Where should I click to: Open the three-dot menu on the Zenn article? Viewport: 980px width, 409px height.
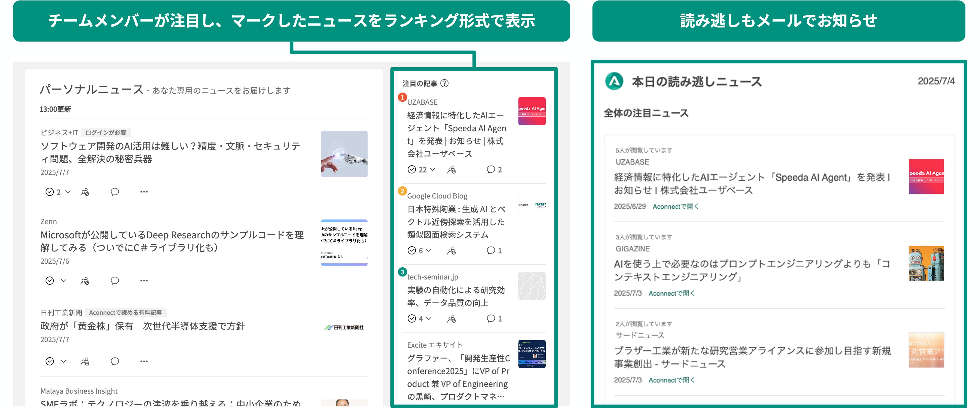(x=144, y=280)
